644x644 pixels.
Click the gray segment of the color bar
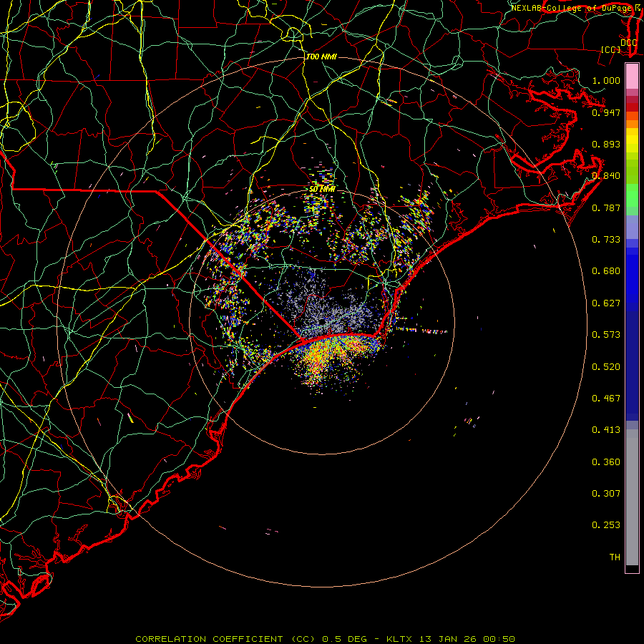(632, 497)
